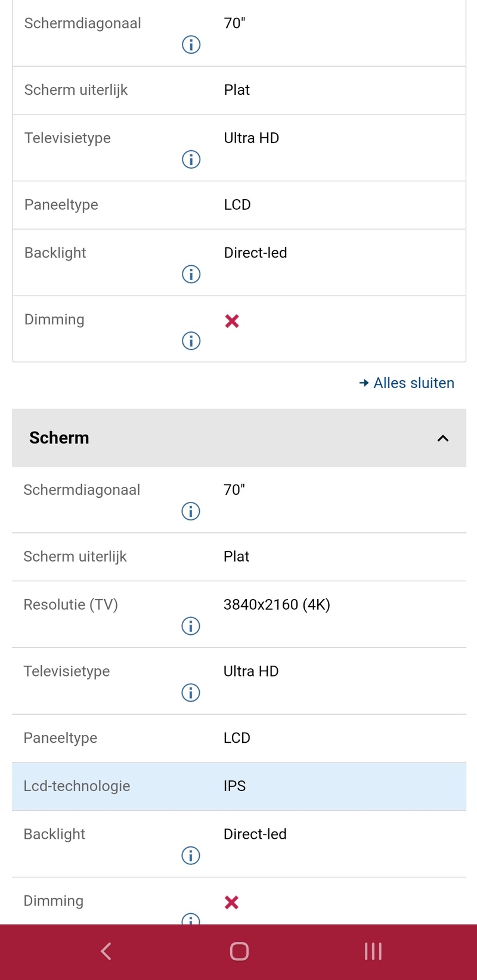
Task: Click the Alles sluiten link
Action: coord(413,383)
